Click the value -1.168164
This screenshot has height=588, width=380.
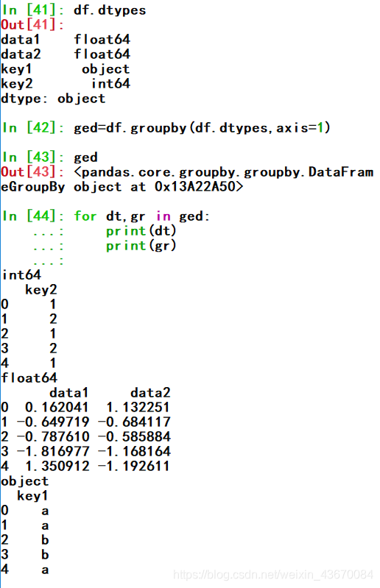(134, 452)
